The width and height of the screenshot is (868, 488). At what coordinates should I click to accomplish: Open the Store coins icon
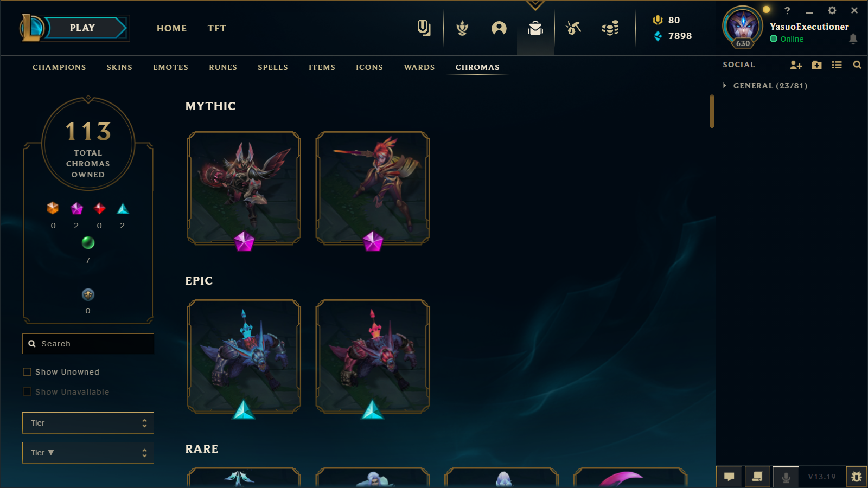pyautogui.click(x=610, y=28)
